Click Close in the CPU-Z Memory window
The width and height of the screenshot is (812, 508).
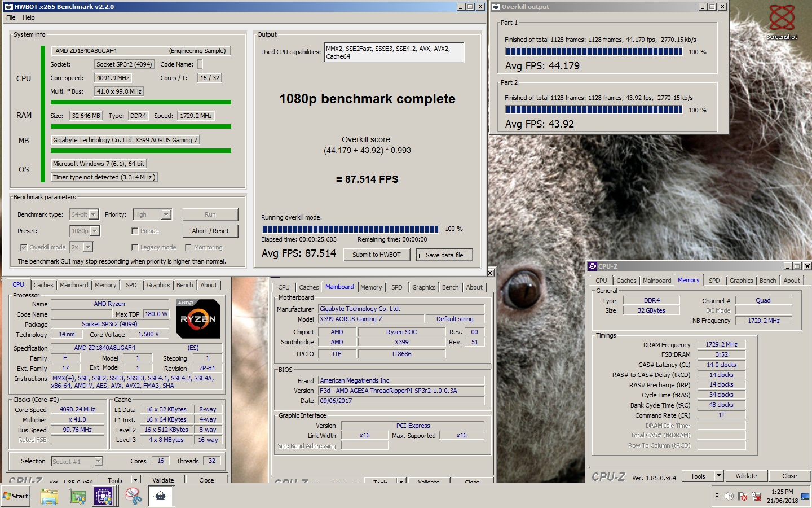tap(789, 476)
